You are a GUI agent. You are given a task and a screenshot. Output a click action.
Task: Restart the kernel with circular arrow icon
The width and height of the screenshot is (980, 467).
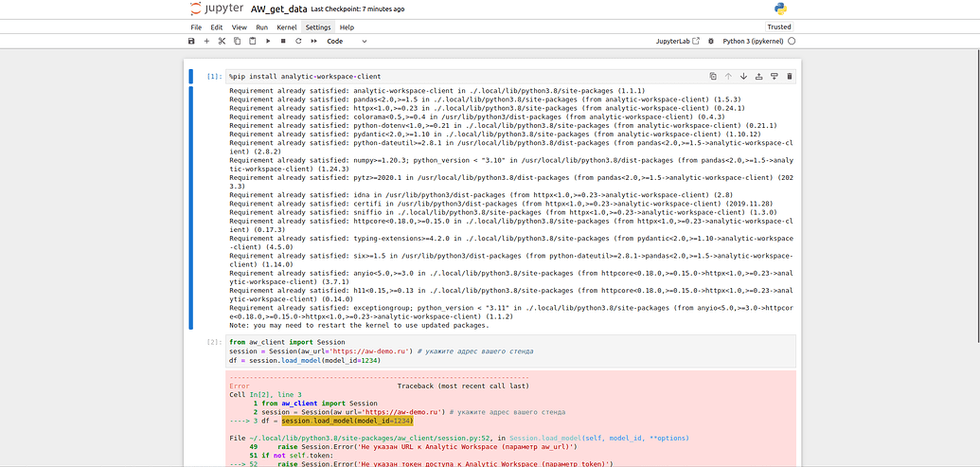coord(298,42)
